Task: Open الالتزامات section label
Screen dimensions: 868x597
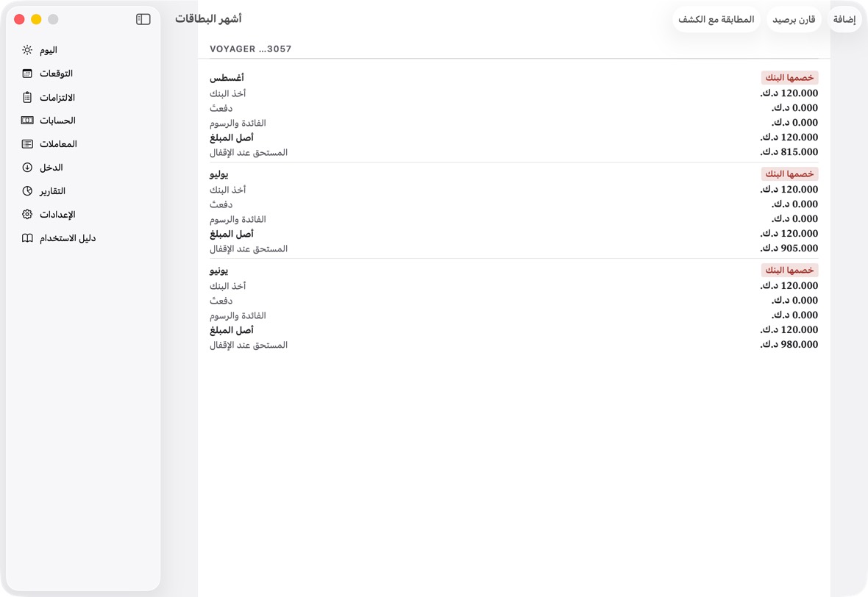Action: coord(57,97)
